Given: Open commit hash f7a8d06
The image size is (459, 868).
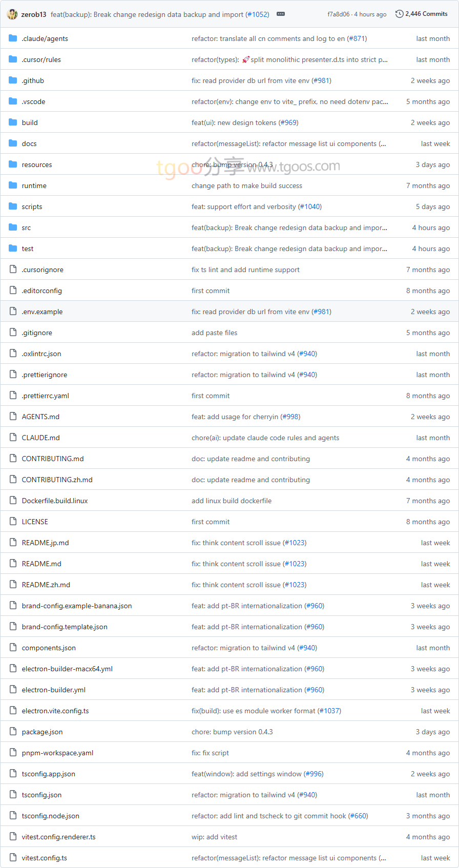Looking at the screenshot, I should click(339, 14).
